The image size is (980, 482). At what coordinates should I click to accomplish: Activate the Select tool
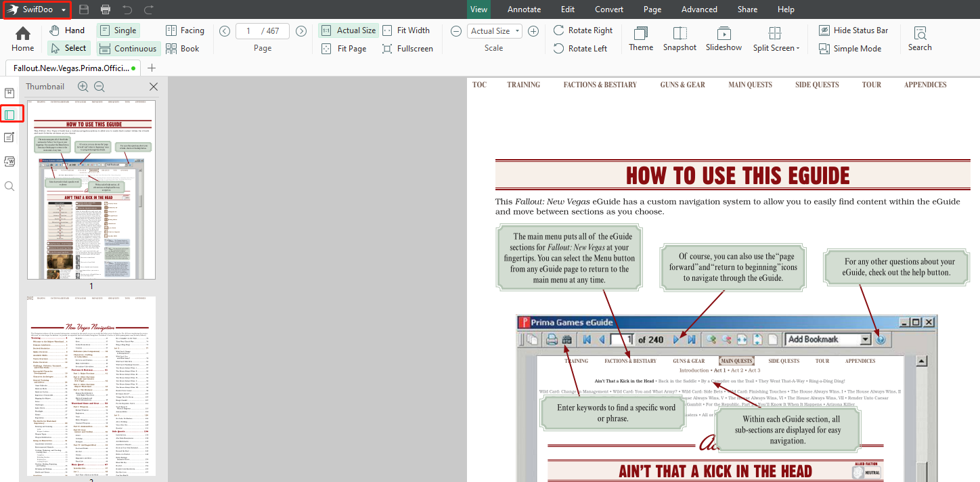pyautogui.click(x=68, y=48)
